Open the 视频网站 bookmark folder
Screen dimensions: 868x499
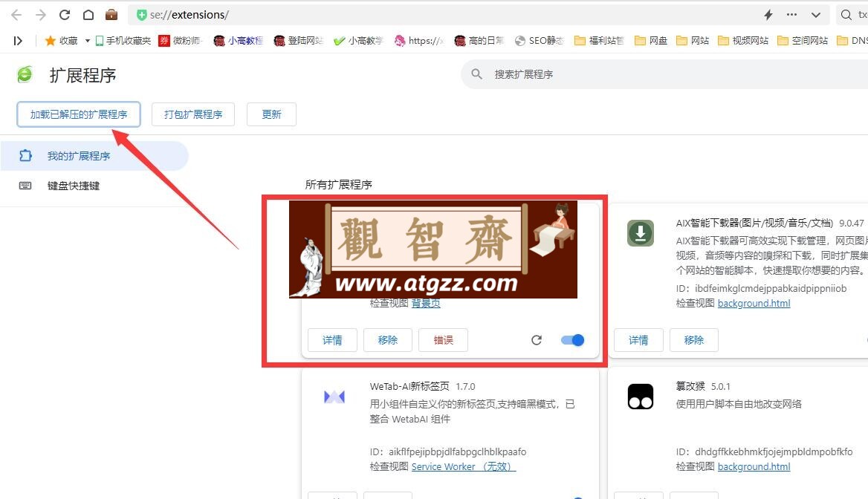743,40
